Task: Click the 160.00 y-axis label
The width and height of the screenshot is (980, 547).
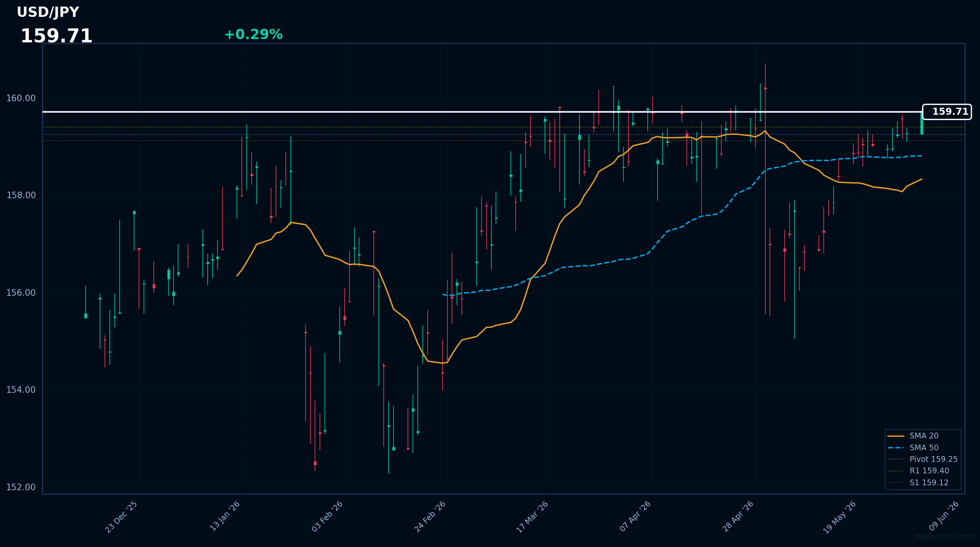Action: 21,98
